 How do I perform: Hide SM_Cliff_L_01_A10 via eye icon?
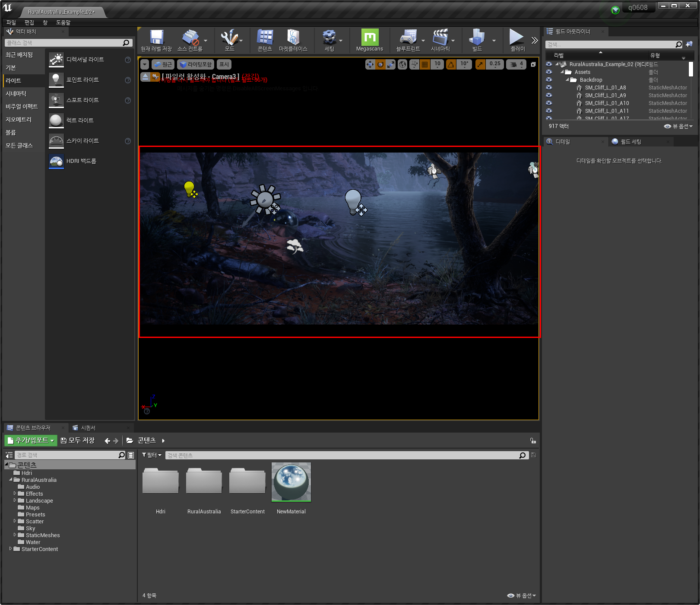(x=549, y=103)
